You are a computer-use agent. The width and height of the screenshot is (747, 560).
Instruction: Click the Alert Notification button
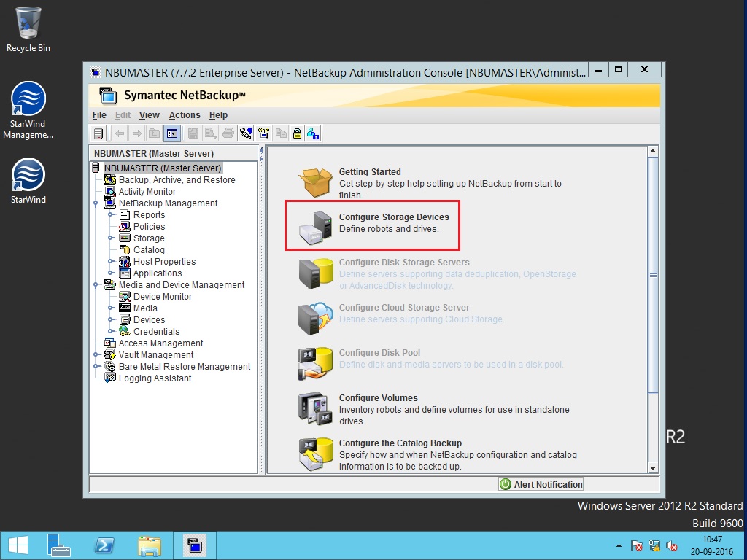[541, 483]
